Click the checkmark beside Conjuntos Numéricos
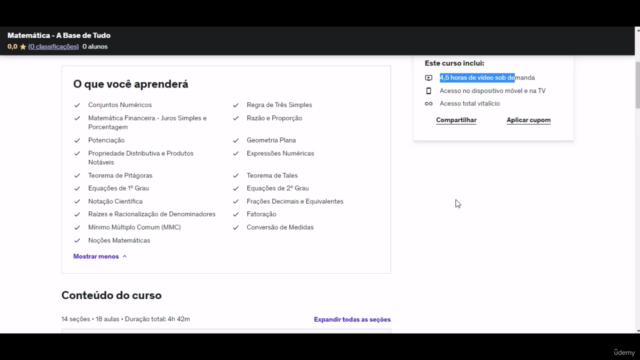 click(x=77, y=105)
